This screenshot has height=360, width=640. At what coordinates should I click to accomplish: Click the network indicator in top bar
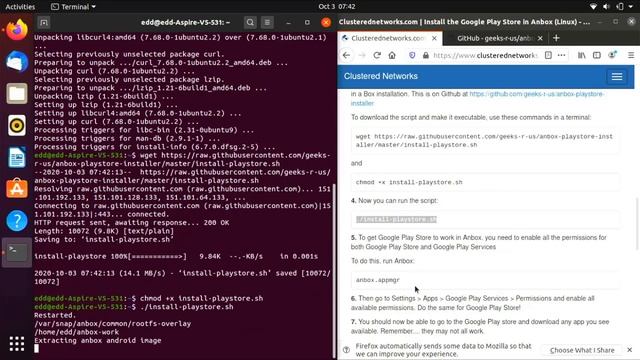tap(593, 7)
